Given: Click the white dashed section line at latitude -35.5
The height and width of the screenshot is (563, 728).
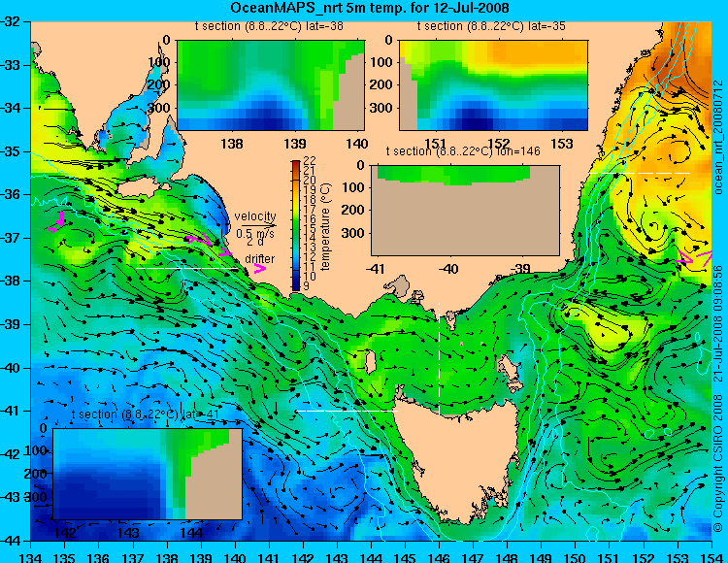Looking at the screenshot, I should click(640, 173).
